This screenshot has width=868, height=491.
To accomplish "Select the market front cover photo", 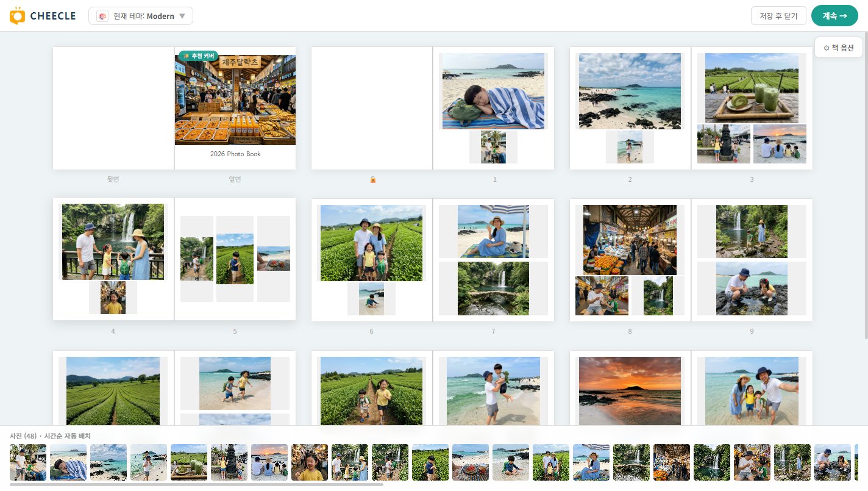I will click(235, 100).
